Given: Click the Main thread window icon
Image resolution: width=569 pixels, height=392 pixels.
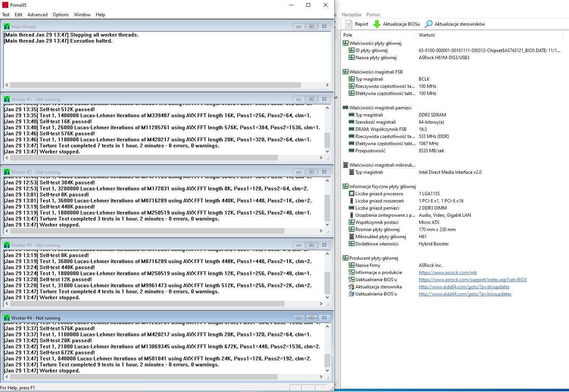Looking at the screenshot, I should (x=7, y=26).
